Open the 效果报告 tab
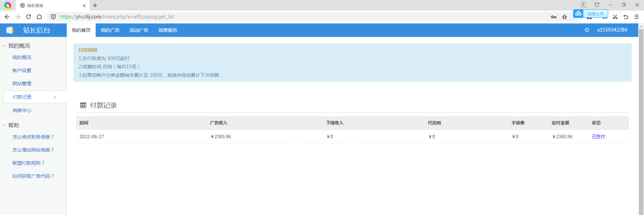Image resolution: width=644 pixels, height=215 pixels. 168,30
